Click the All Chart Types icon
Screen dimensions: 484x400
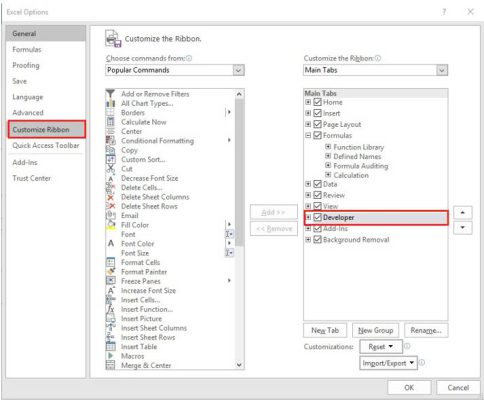pyautogui.click(x=110, y=103)
